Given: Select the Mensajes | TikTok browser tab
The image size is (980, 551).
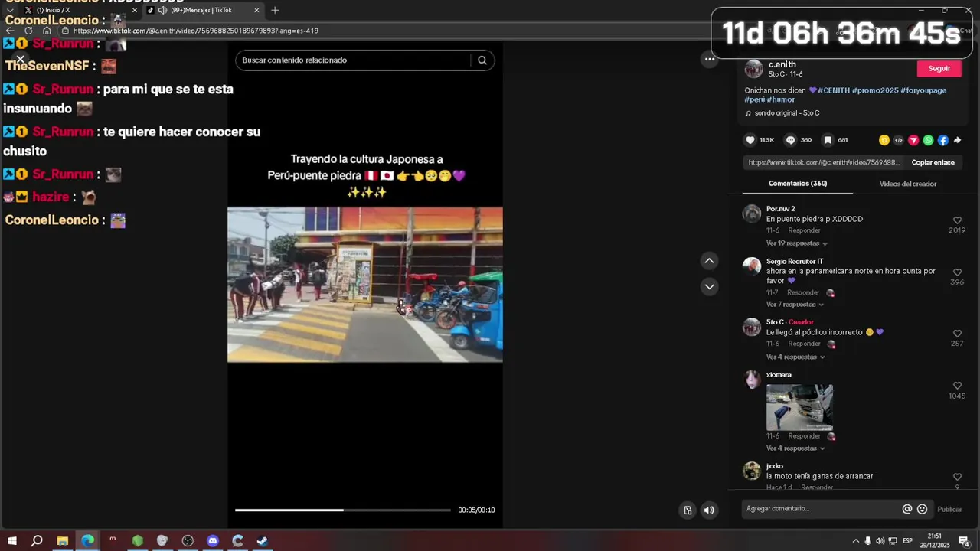Looking at the screenshot, I should tap(201, 10).
